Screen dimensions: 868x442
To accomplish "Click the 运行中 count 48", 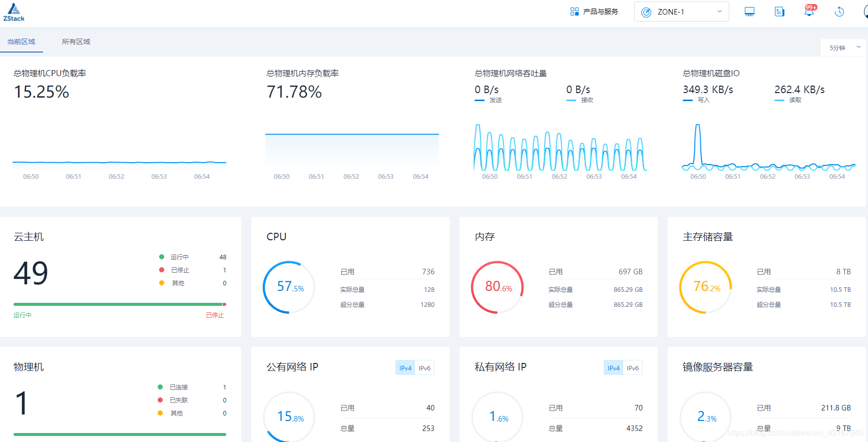I will click(x=223, y=257).
